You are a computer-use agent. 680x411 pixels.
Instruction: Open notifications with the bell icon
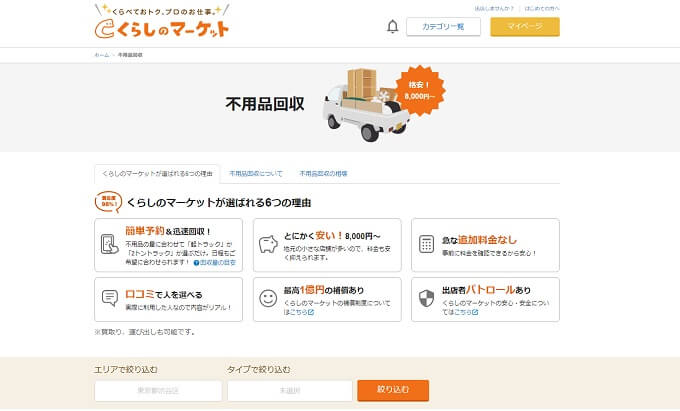[x=392, y=26]
